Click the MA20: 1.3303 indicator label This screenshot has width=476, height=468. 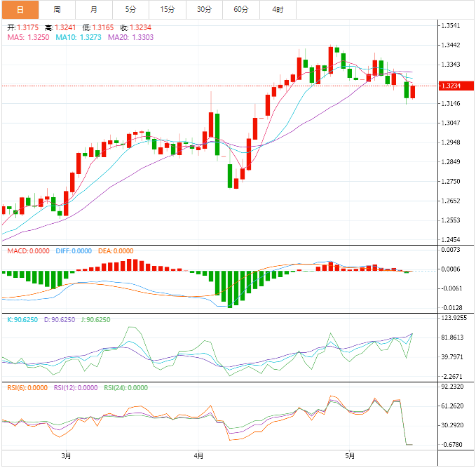tap(131, 37)
